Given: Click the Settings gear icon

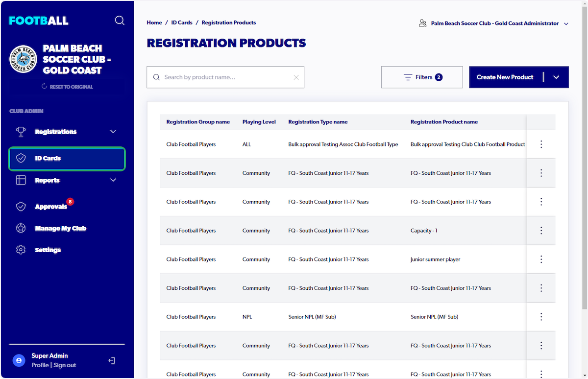Looking at the screenshot, I should [x=21, y=250].
